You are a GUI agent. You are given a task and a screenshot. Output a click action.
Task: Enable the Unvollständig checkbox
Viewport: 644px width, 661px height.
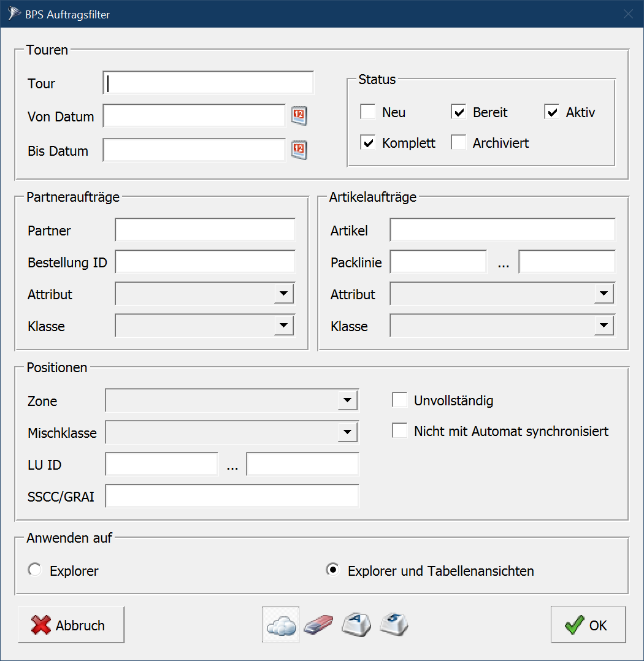pyautogui.click(x=400, y=400)
